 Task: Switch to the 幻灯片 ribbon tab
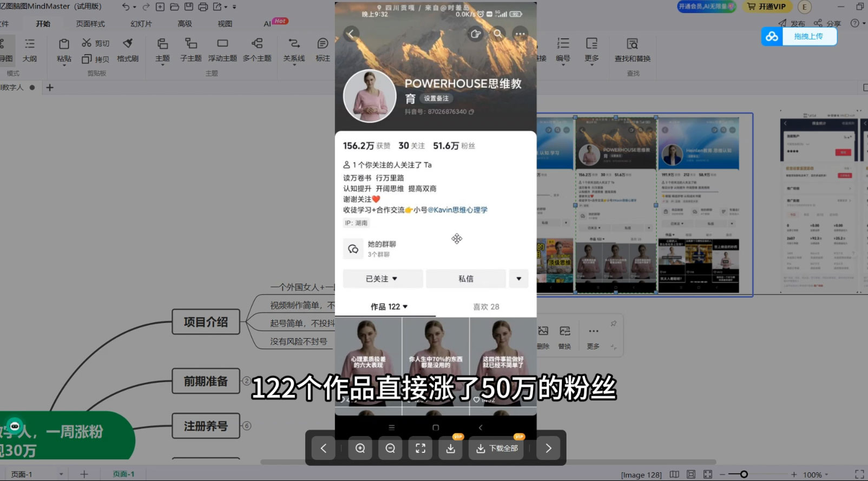point(141,24)
